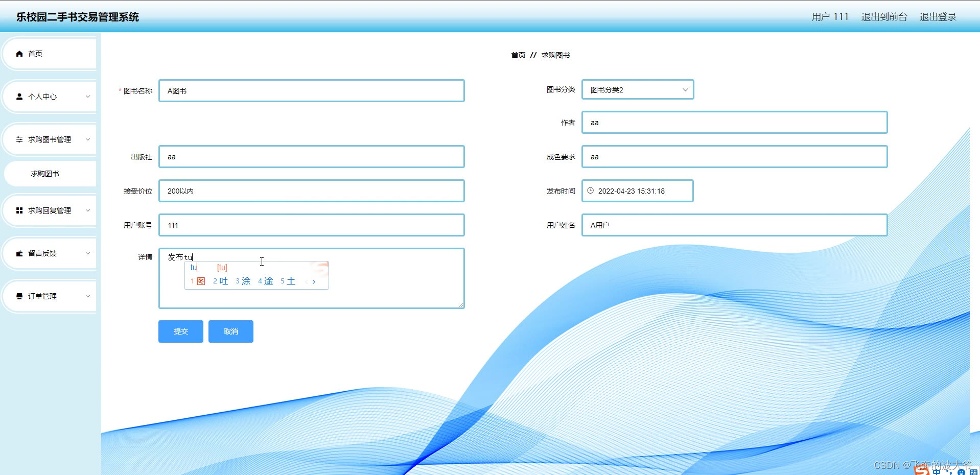This screenshot has width=980, height=475.
Task: Open the 求购回复管理 menu label
Action: click(50, 210)
